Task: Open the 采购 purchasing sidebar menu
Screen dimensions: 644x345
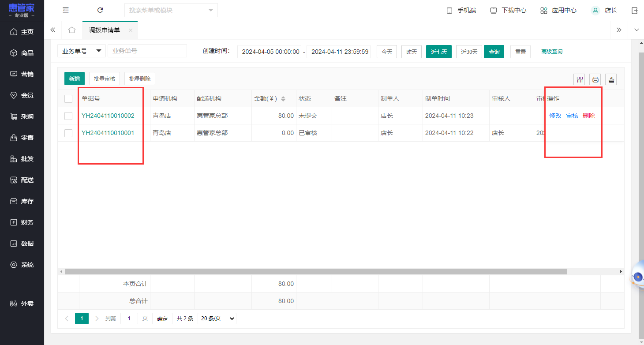Action: click(22, 116)
